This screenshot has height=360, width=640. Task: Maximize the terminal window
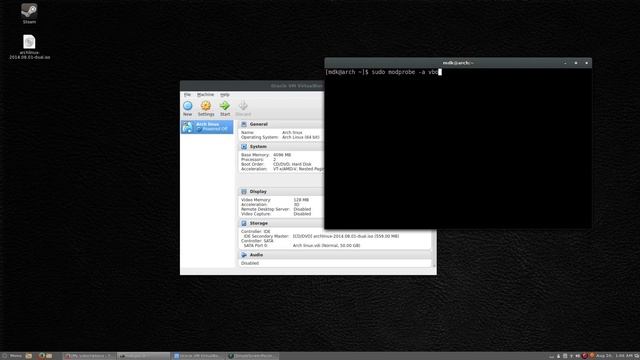[x=576, y=63]
